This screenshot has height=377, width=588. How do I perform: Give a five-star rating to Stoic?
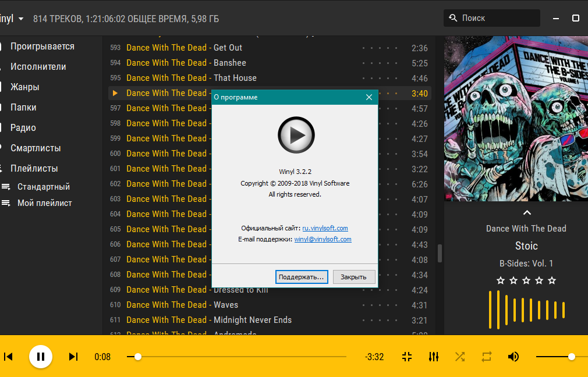click(x=552, y=280)
